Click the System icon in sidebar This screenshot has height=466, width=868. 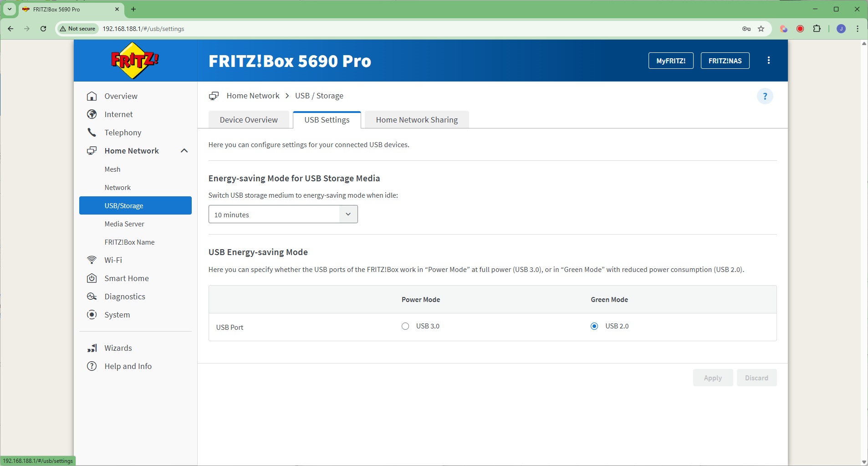(x=92, y=315)
